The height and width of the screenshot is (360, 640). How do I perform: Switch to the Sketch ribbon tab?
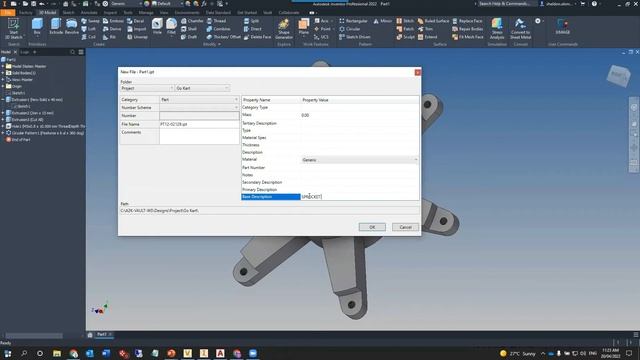pyautogui.click(x=68, y=13)
